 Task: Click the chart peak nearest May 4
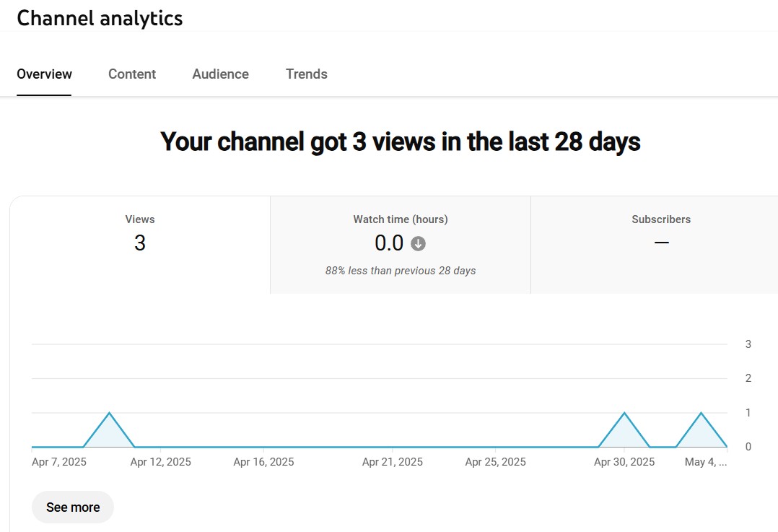[x=700, y=414]
